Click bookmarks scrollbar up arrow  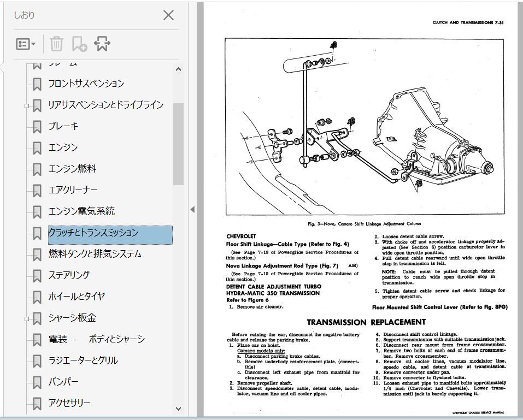tap(179, 69)
